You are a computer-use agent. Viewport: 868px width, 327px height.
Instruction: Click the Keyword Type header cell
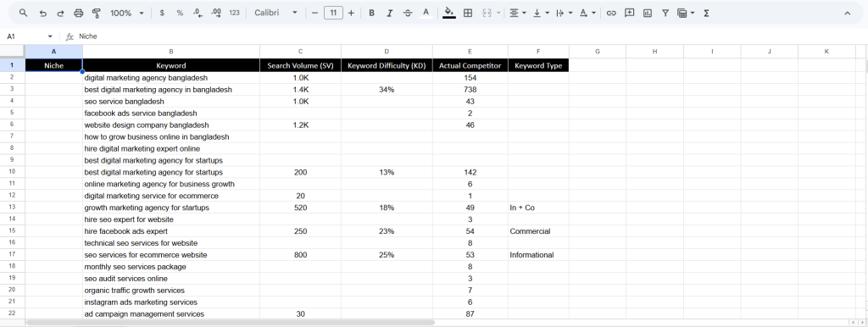(538, 65)
